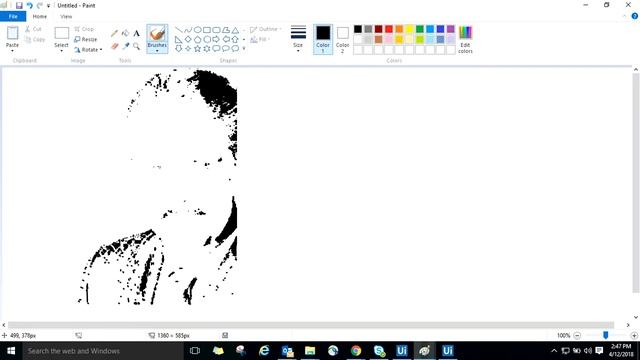640x360 pixels.
Task: Click the Undo arrow in title bar
Action: click(x=29, y=5)
